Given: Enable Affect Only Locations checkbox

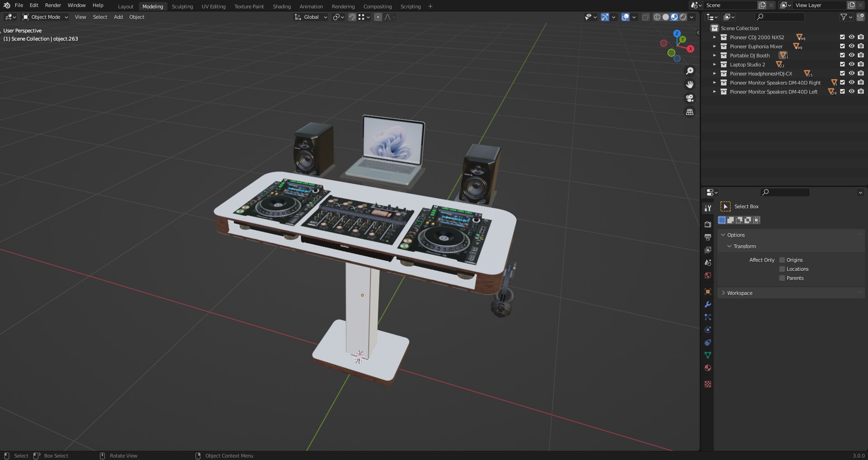Looking at the screenshot, I should (x=782, y=269).
